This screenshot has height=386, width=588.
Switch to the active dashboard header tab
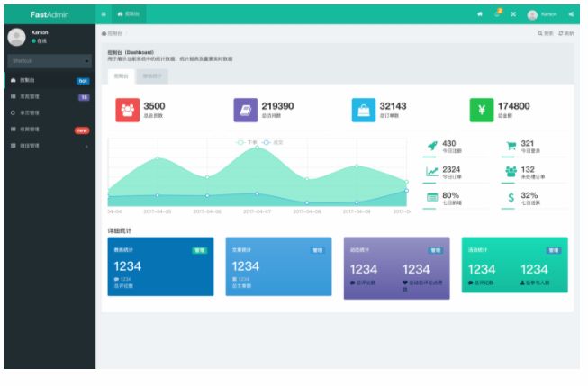[x=129, y=14]
